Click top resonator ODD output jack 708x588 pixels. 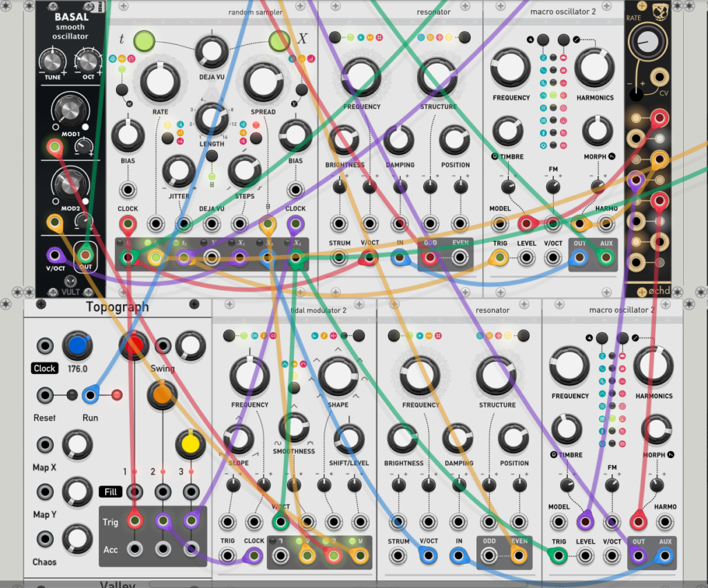[x=430, y=258]
